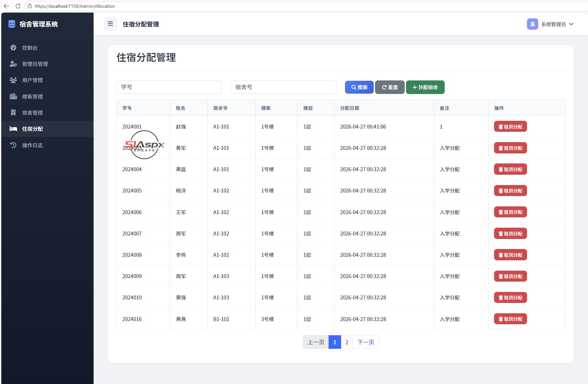Click the browser address bar URL
The width and height of the screenshot is (588, 384).
tap(75, 6)
